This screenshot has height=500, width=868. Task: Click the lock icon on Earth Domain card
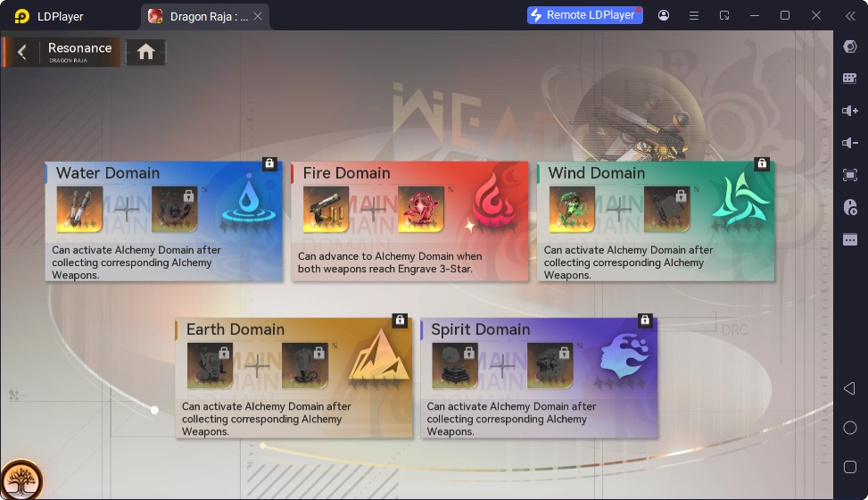tap(400, 320)
